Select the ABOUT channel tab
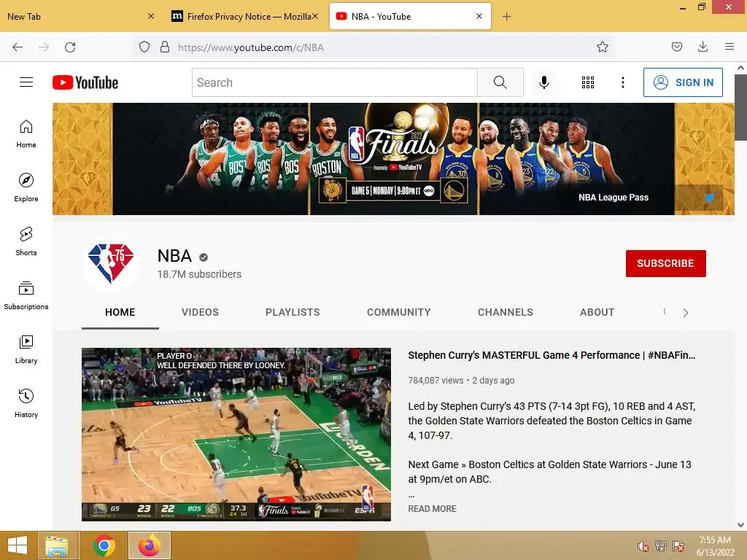Viewport: 747px width, 560px height. point(597,312)
